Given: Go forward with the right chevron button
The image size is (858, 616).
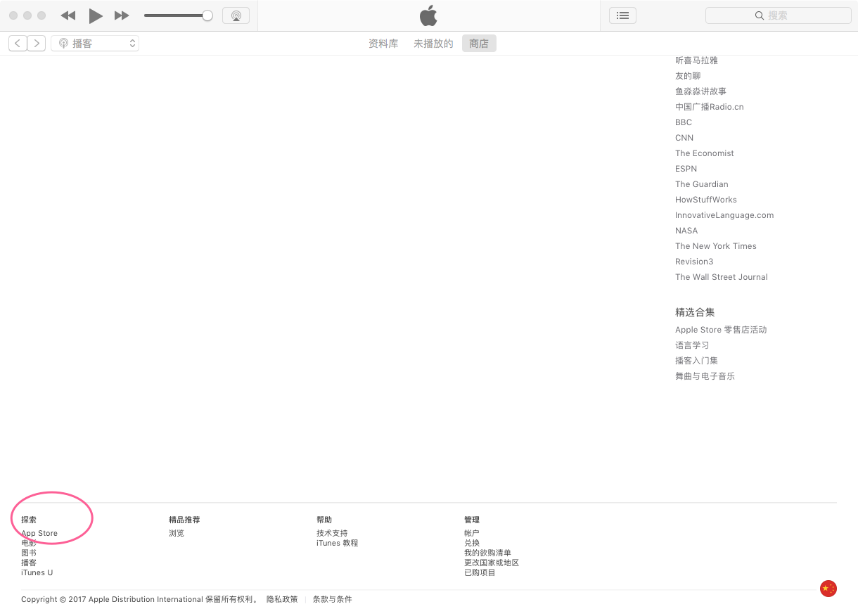Looking at the screenshot, I should [x=37, y=44].
